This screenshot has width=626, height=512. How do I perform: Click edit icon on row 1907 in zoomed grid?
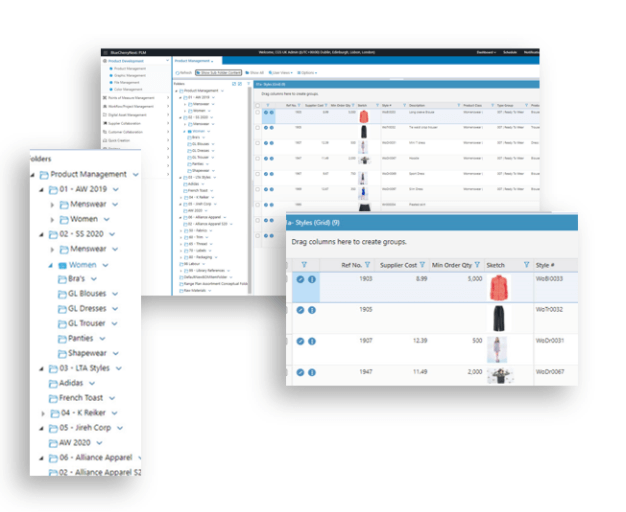point(300,341)
